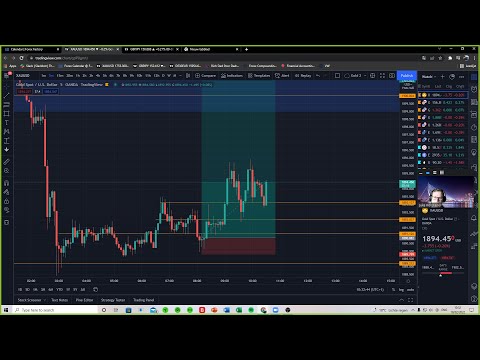Open the Trading Panel tab
Viewport: 480px width, 360px height.
point(143,300)
